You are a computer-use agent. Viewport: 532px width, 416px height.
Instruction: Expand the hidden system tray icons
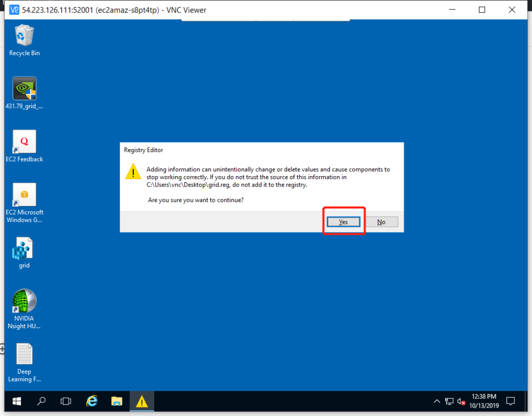coord(437,401)
